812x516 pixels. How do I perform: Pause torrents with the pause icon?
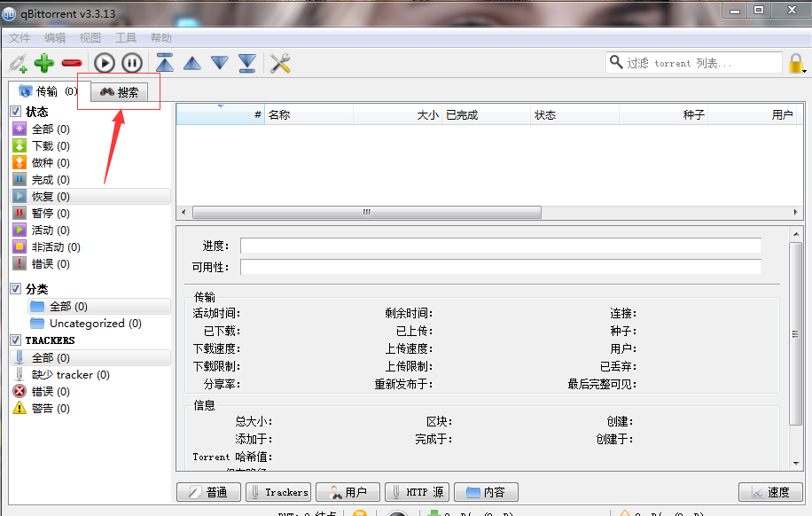(132, 63)
